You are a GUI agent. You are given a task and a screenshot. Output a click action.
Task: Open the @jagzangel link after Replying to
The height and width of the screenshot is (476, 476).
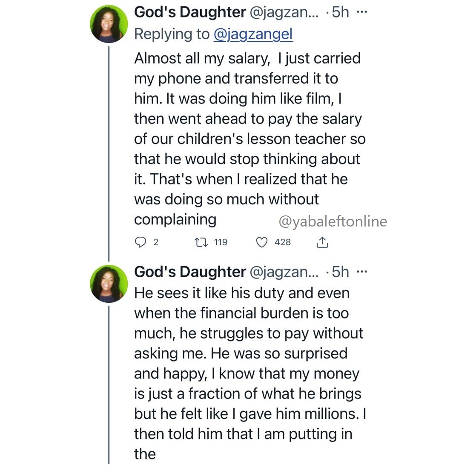click(253, 34)
